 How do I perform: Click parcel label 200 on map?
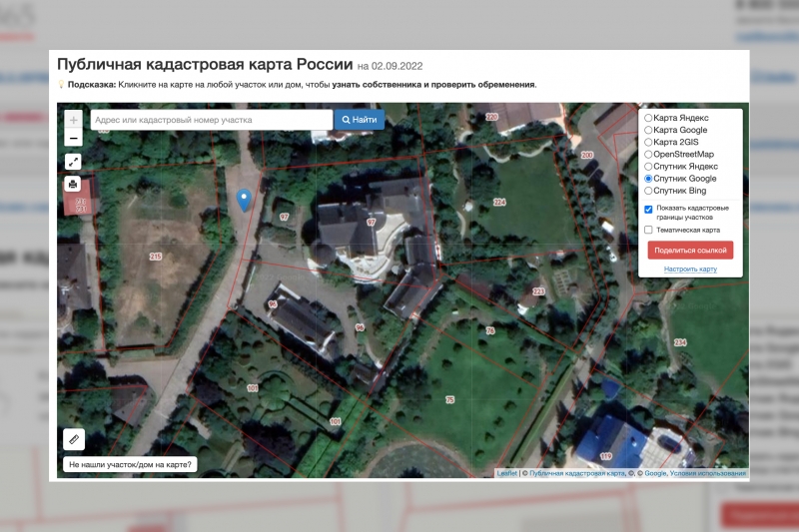click(x=587, y=155)
